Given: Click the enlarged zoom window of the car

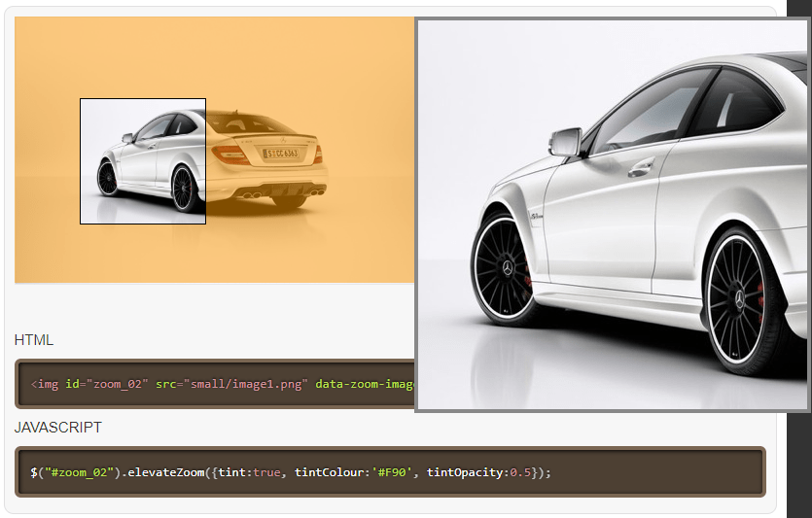Looking at the screenshot, I should tap(613, 215).
